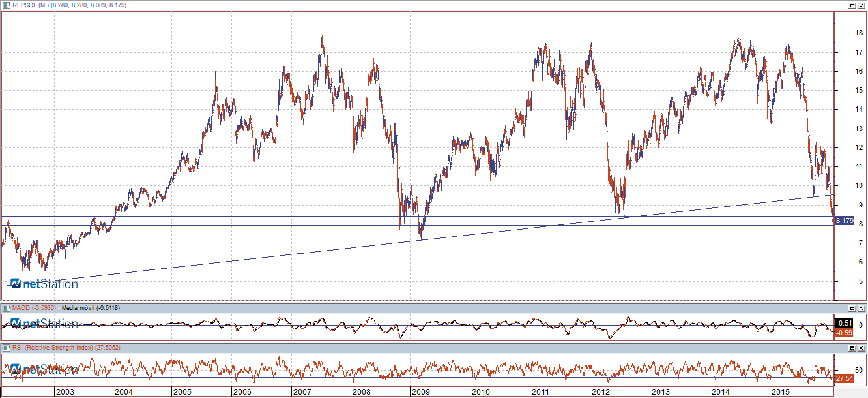868x398 pixels.
Task: Click the 2009 label on time axis
Action: (x=420, y=391)
